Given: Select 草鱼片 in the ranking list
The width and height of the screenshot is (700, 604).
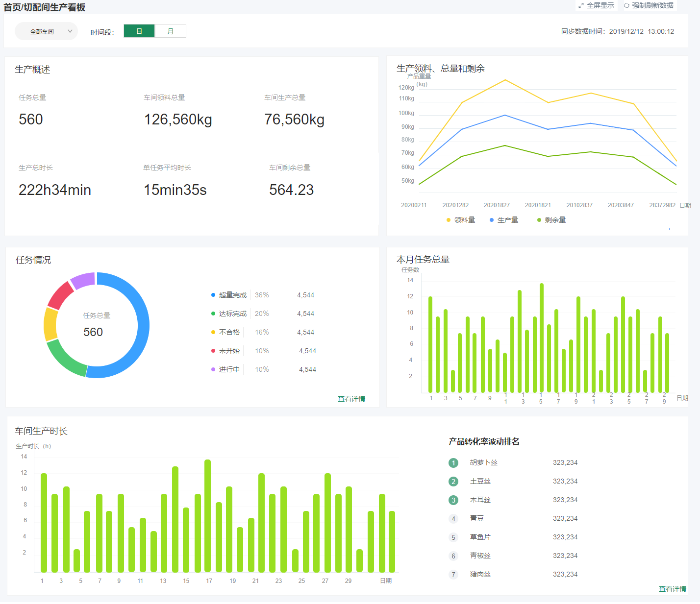Looking at the screenshot, I should coord(480,537).
